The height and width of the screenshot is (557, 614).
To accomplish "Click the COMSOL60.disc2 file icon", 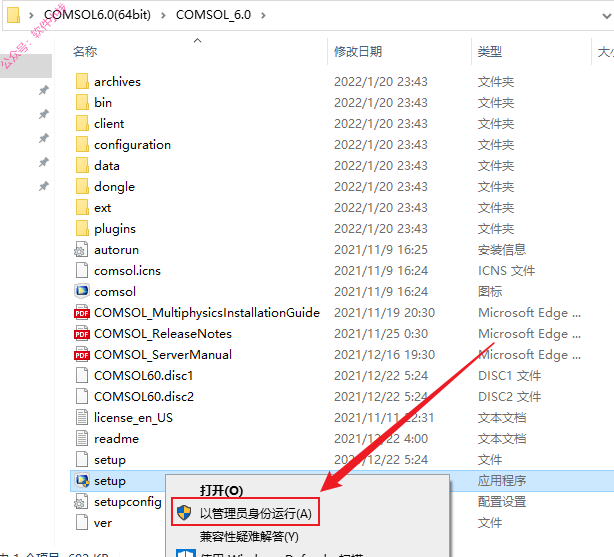I will point(81,396).
